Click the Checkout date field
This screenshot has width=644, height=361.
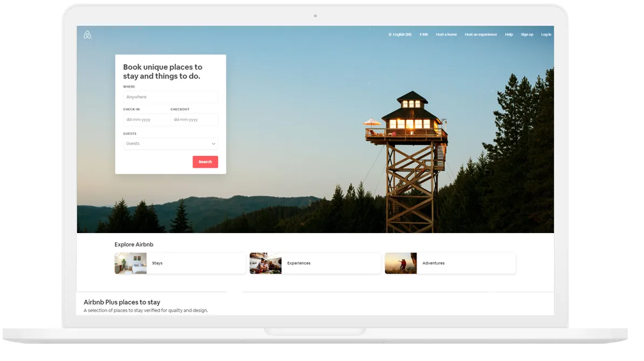coord(194,120)
